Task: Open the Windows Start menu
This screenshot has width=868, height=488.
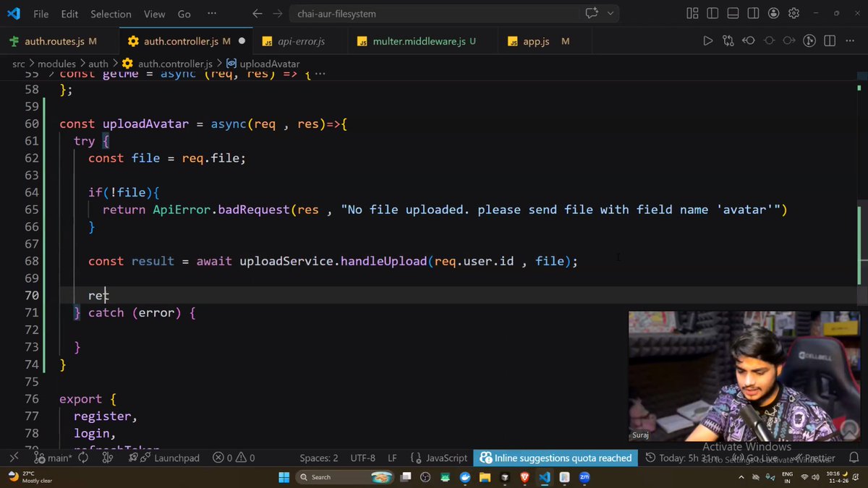Action: click(284, 477)
